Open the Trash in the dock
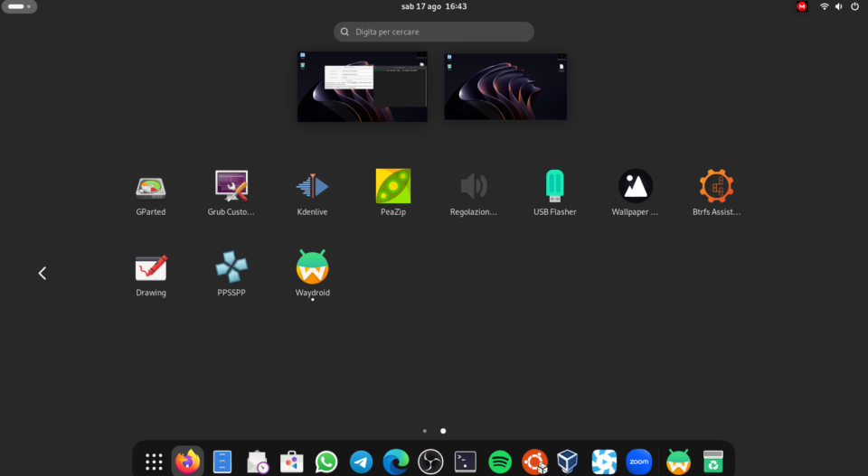 tap(713, 462)
